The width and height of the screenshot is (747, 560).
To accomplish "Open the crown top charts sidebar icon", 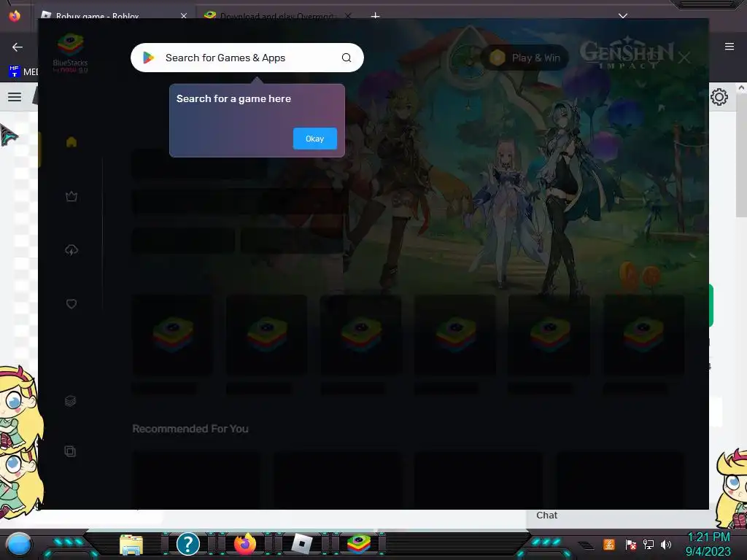I will click(x=71, y=196).
